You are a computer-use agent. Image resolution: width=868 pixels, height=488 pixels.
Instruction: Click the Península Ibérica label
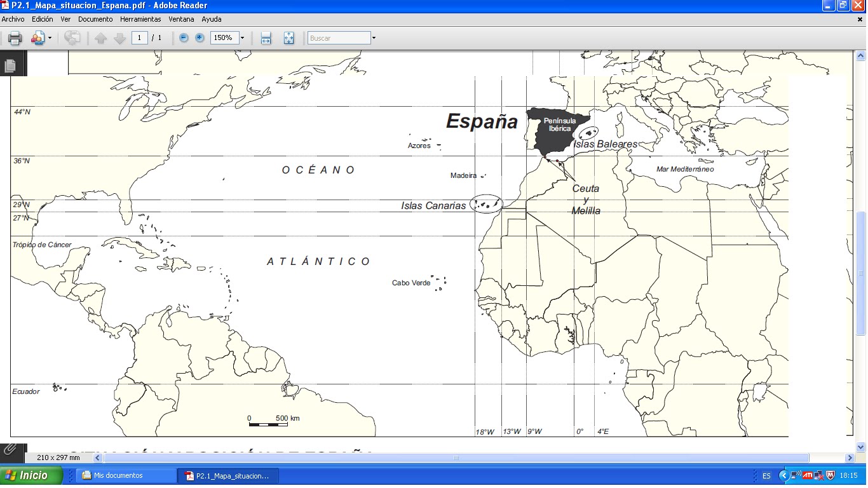[x=560, y=125]
